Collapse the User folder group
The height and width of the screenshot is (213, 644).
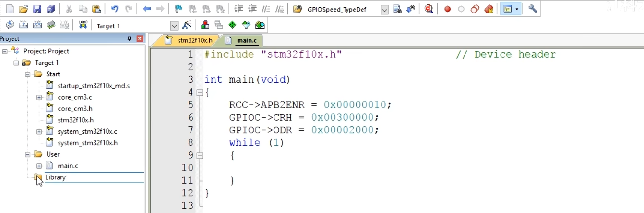27,154
